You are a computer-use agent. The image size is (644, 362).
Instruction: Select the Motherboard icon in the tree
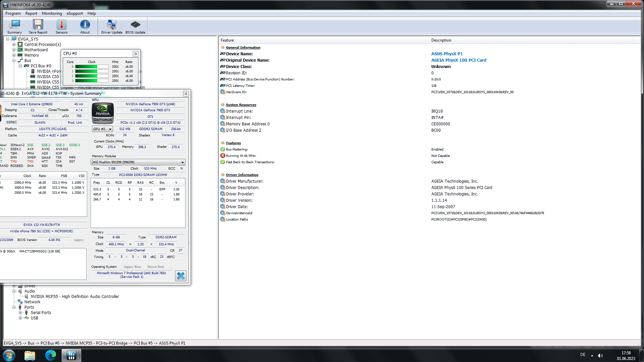point(20,50)
